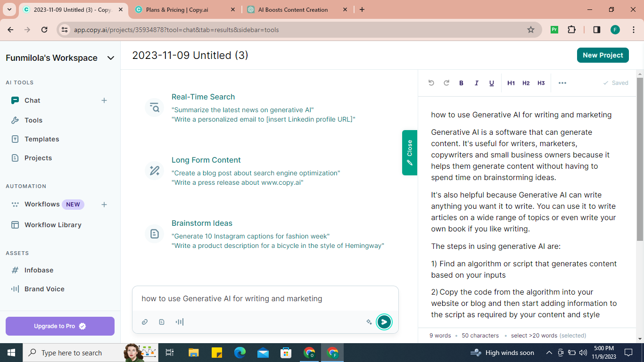Open File Explorer from taskbar

[194, 353]
